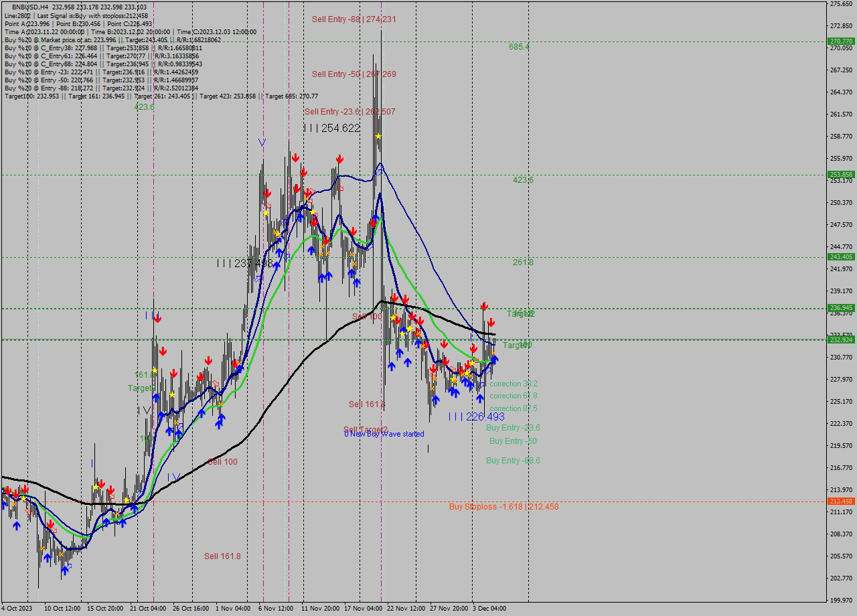Click the 'Sell Entry -88 | 274.231' label
Viewport: 857px width, 616px height.
coord(354,19)
